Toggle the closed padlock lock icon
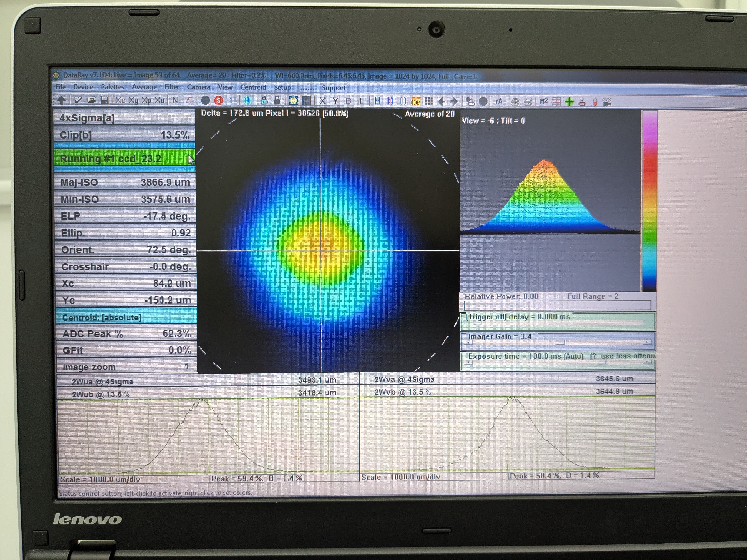Image resolution: width=747 pixels, height=560 pixels. tap(264, 101)
